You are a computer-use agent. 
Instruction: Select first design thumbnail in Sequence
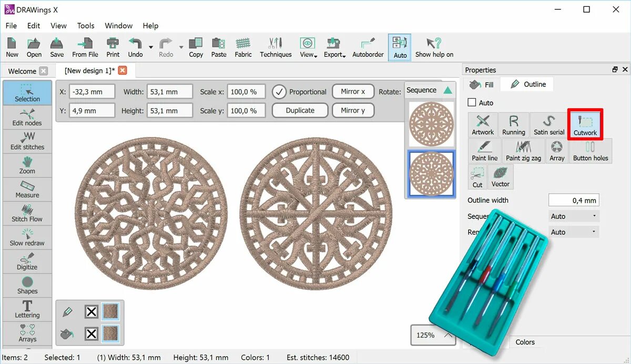(x=432, y=124)
